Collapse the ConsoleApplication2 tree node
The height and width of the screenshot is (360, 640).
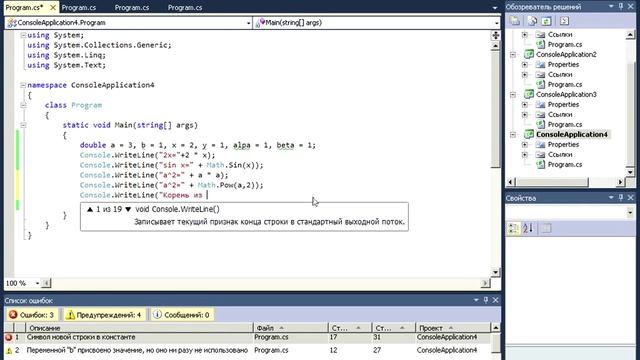tap(513, 55)
